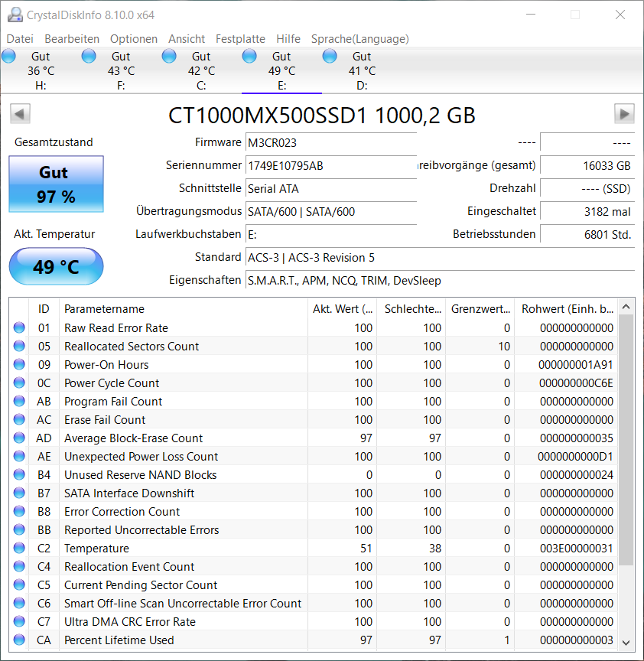Click status orb for Unexpected Power Loss Count
Viewport: 644px width, 661px height.
(x=19, y=456)
